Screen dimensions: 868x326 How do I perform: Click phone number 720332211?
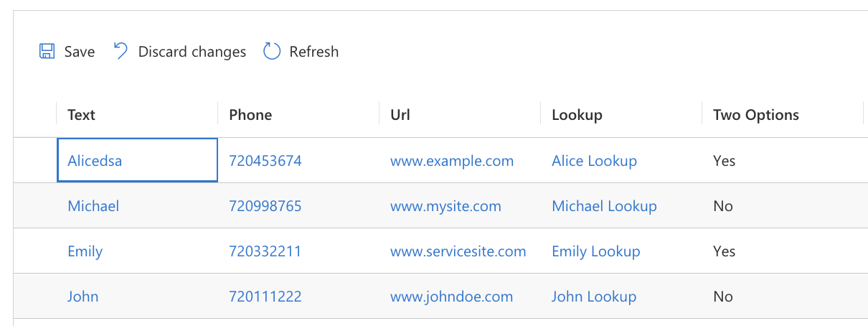tap(265, 251)
